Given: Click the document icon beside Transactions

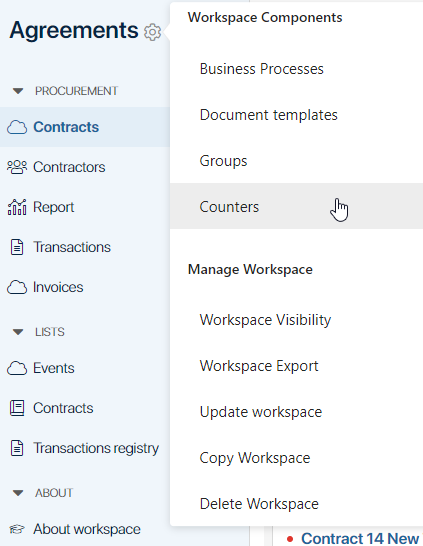Looking at the screenshot, I should point(17,247).
